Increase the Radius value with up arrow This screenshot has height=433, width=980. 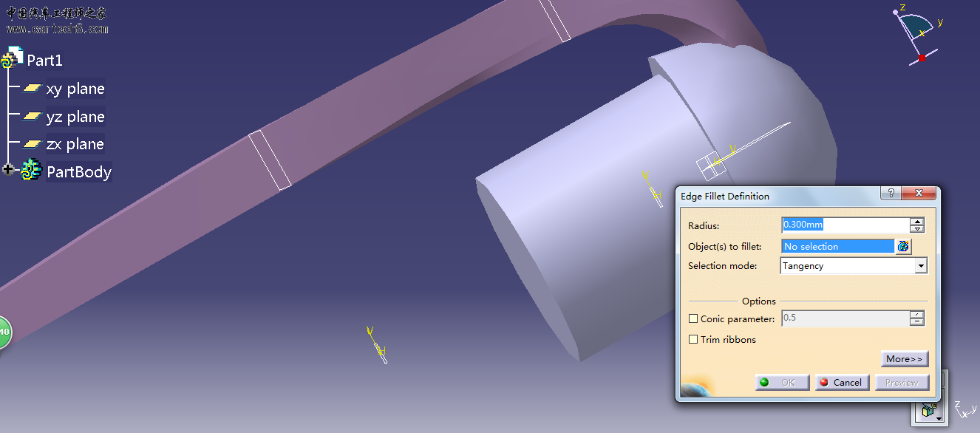pos(917,222)
